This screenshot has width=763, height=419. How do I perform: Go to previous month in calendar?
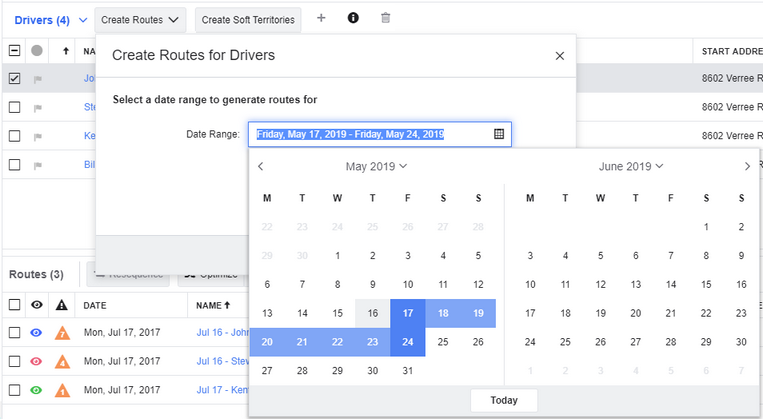point(261,166)
